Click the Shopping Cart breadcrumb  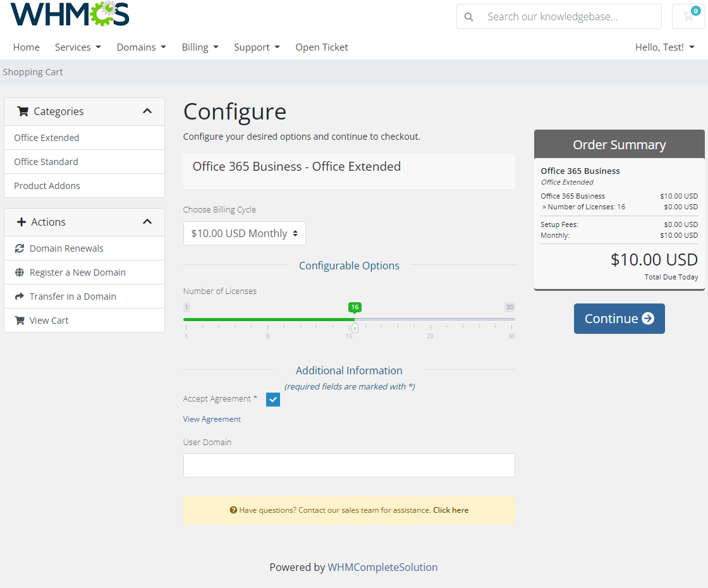pyautogui.click(x=32, y=72)
